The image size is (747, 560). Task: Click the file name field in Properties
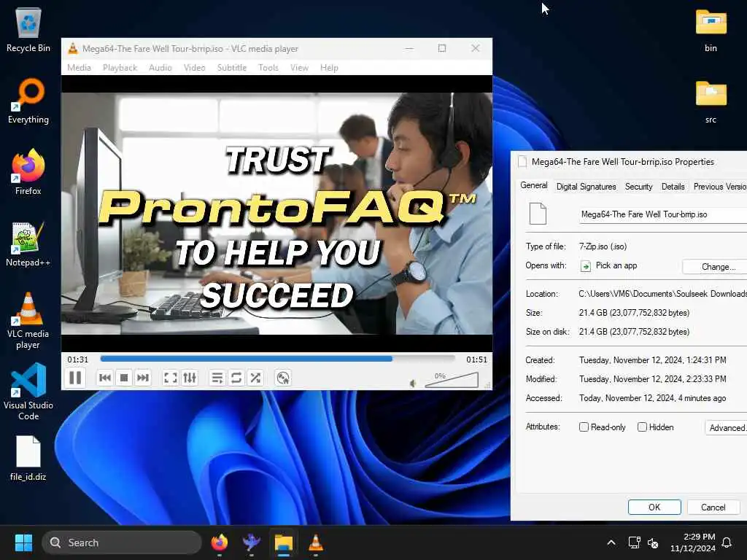[662, 215]
